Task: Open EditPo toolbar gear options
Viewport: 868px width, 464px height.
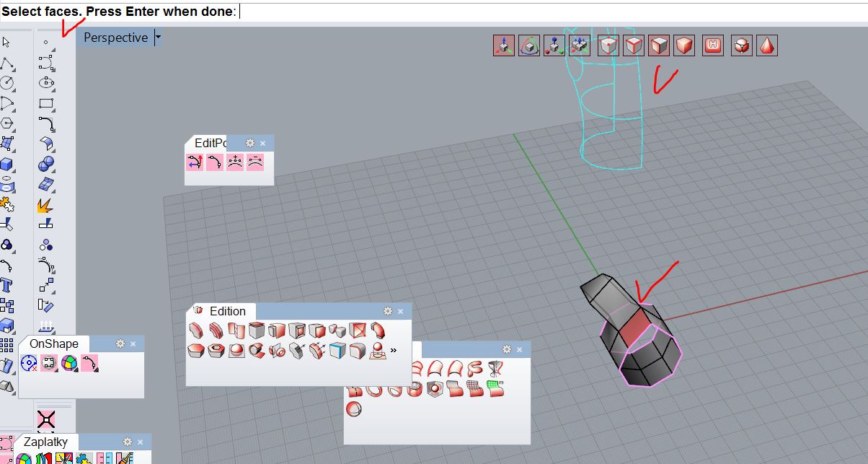Action: [250, 143]
